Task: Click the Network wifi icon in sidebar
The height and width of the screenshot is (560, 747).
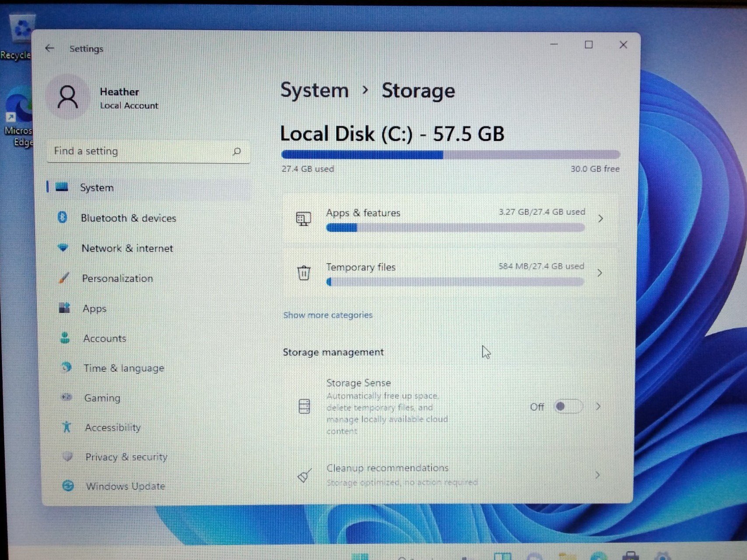Action: pyautogui.click(x=63, y=248)
